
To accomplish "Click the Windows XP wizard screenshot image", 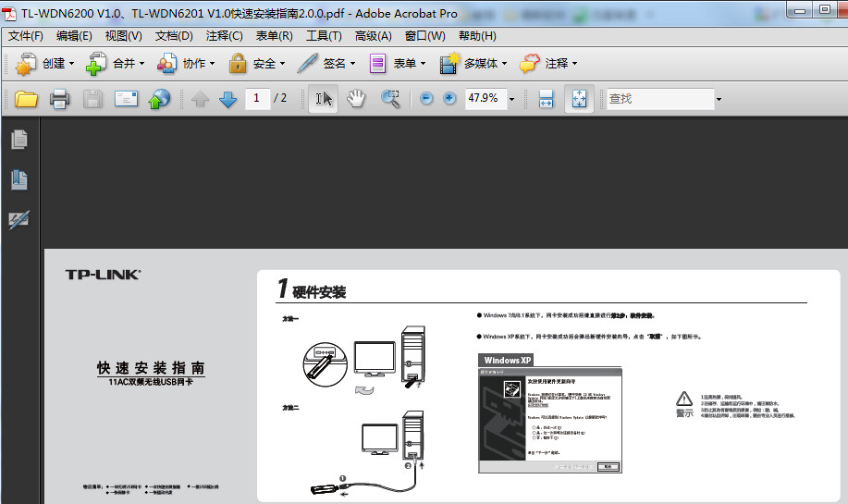I will [x=550, y=421].
